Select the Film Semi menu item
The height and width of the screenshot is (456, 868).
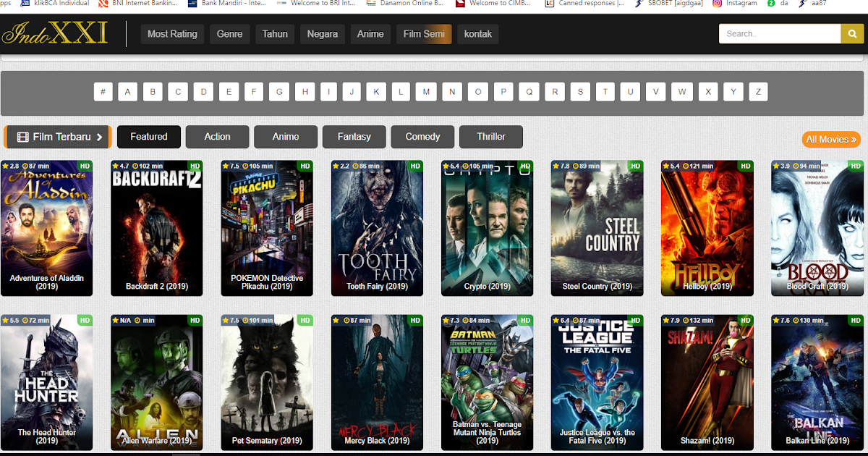pyautogui.click(x=424, y=33)
